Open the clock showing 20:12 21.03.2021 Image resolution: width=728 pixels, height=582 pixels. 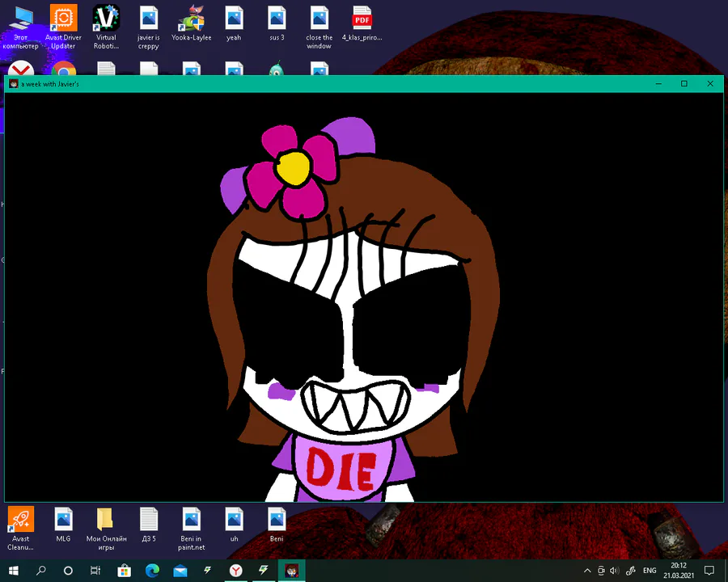(x=679, y=571)
